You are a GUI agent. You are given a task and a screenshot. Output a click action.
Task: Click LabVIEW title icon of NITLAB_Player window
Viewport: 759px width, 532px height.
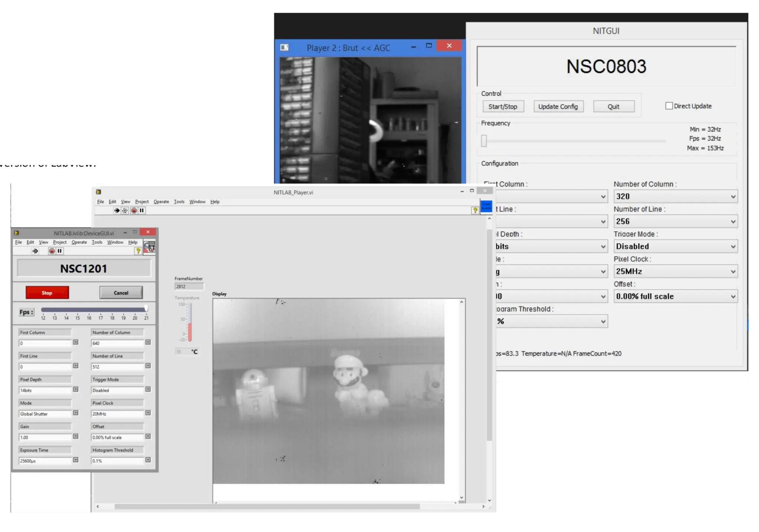point(99,192)
